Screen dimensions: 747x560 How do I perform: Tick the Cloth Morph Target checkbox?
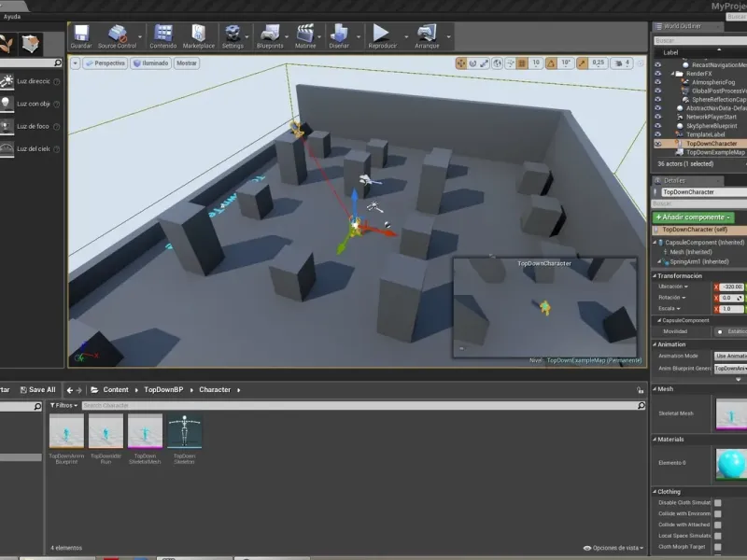[x=717, y=547]
